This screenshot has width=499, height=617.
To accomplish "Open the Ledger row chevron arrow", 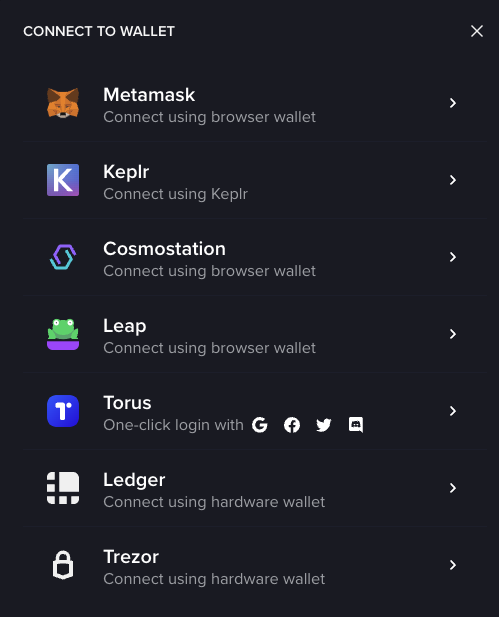I will coord(453,488).
